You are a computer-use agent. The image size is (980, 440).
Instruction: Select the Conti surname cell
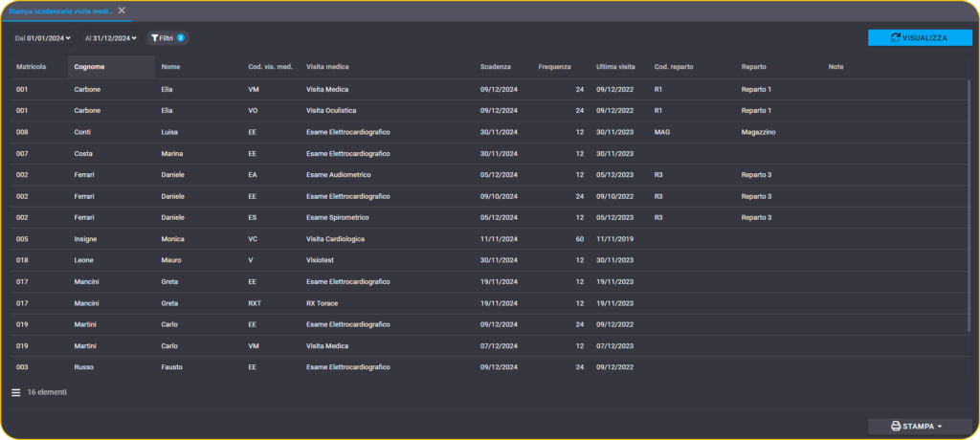[x=83, y=132]
